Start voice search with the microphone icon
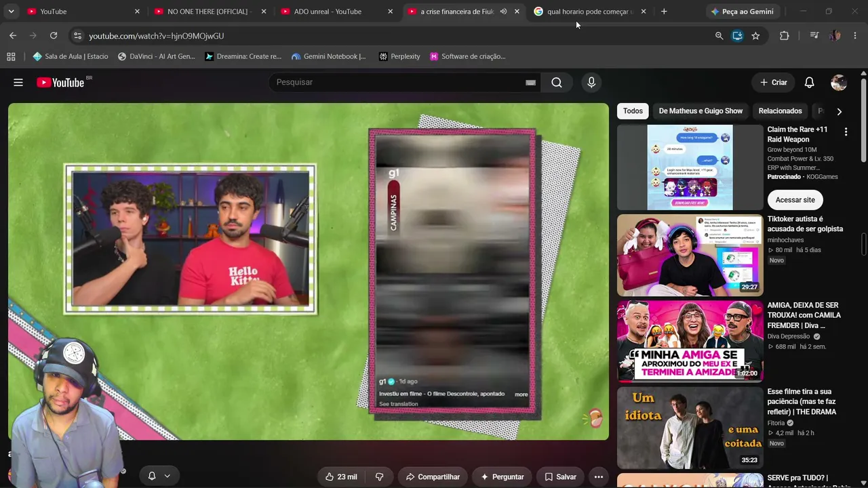Image resolution: width=868 pixels, height=488 pixels. [x=591, y=82]
